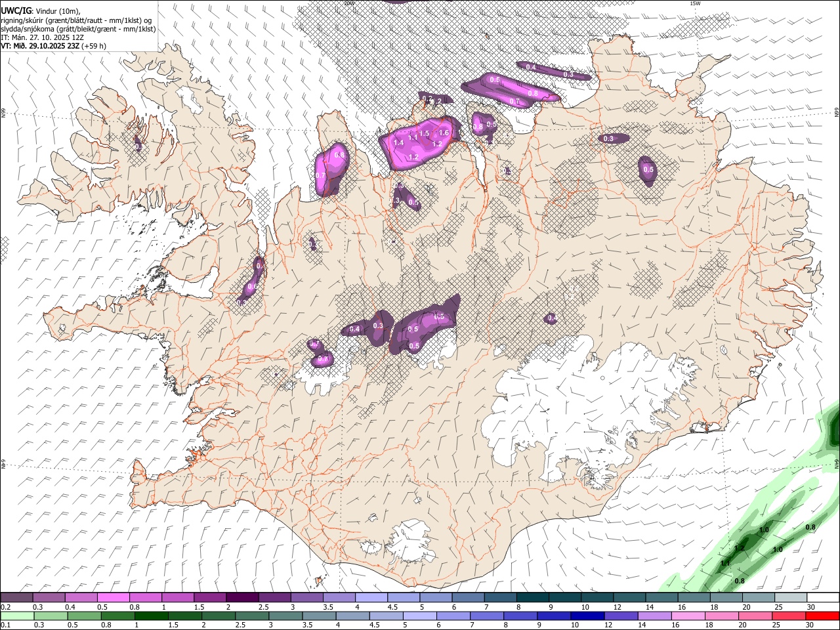
Task: Choose the lower legend swatch between 7 and 8
Action: click(486, 616)
